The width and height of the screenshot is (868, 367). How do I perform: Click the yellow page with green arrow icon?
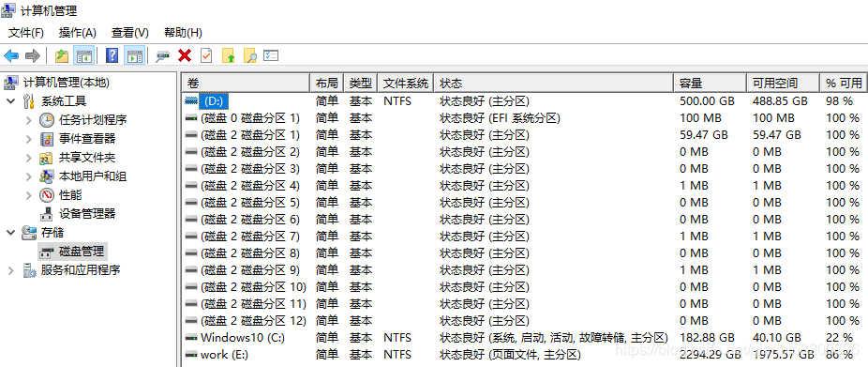tap(229, 55)
